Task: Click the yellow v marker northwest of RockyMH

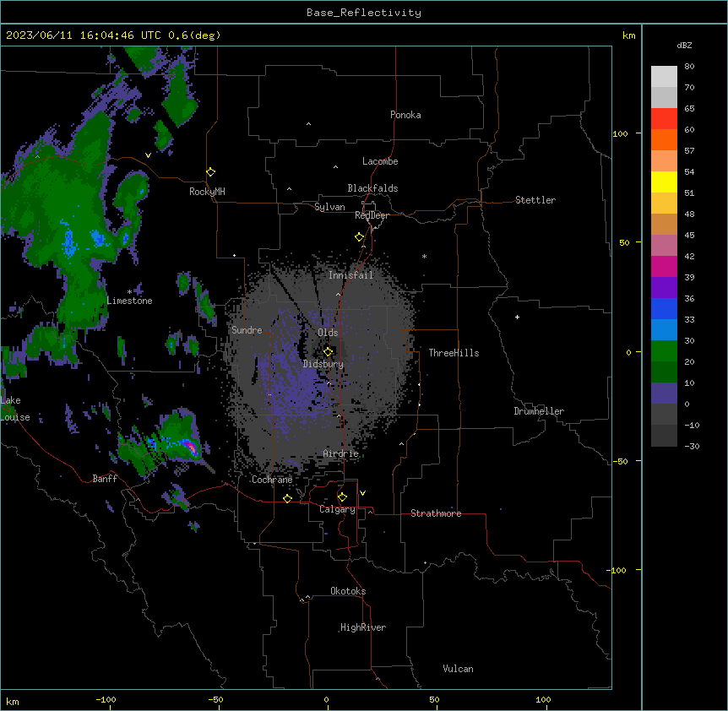Action: pos(148,155)
